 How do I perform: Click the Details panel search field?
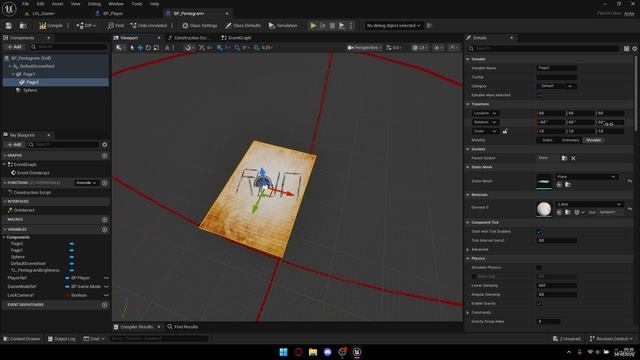point(543,49)
